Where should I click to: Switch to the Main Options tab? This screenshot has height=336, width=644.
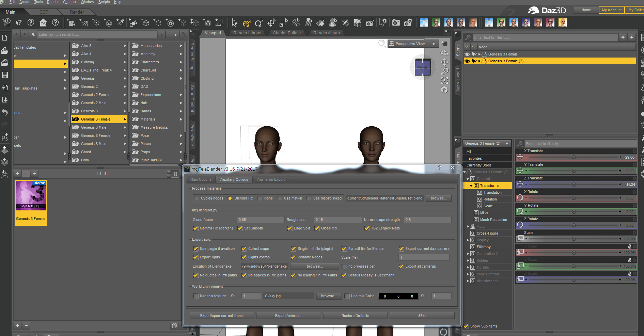tap(201, 180)
